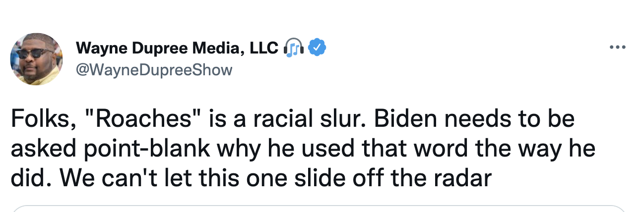Click the "Wayne Dupree Media, LLC" display name
Viewport: 644px width, 212px height.
(x=177, y=48)
